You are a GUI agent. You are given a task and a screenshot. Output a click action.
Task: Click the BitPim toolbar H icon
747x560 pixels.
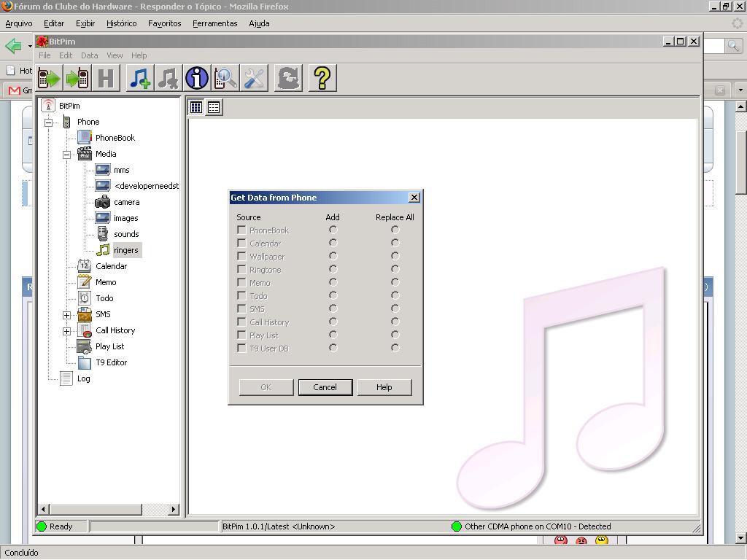click(x=106, y=78)
